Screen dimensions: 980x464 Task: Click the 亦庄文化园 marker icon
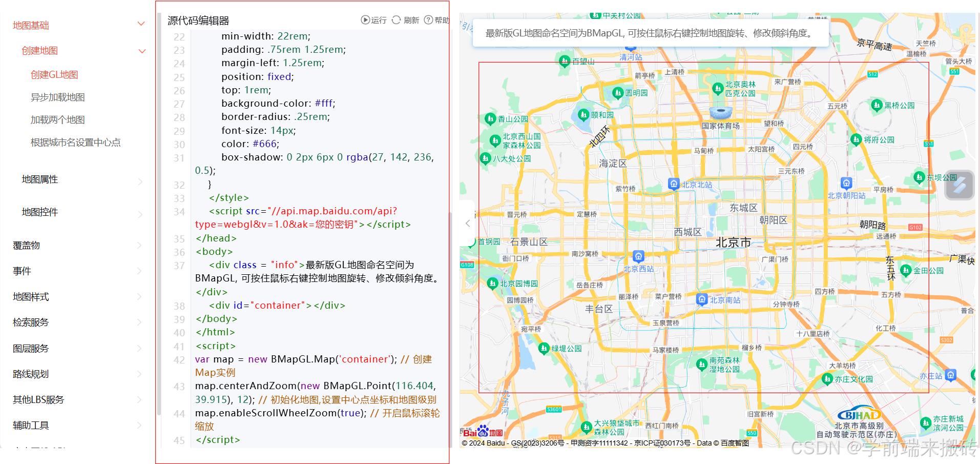827,379
